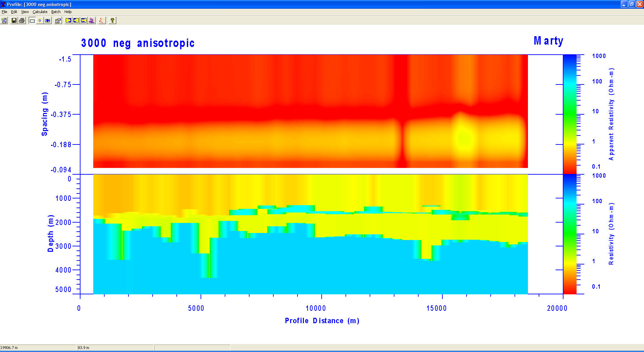Click the new profile icon
This screenshot has height=352, width=644.
pyautogui.click(x=4, y=20)
